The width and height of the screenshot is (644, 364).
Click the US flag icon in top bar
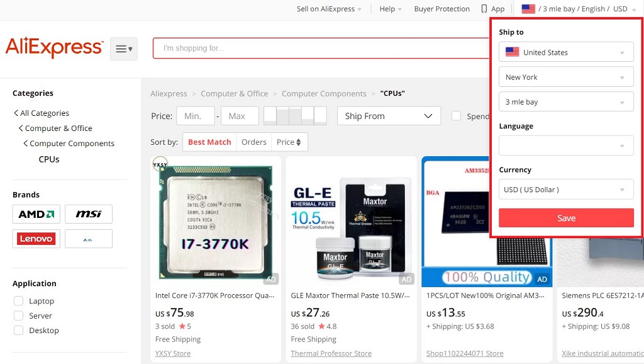click(x=528, y=9)
